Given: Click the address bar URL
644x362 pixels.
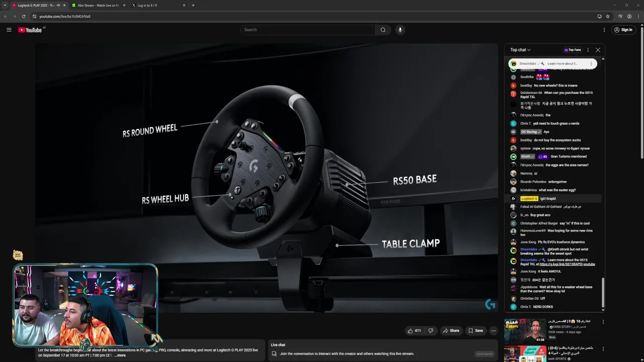Looking at the screenshot, I should coord(65,16).
